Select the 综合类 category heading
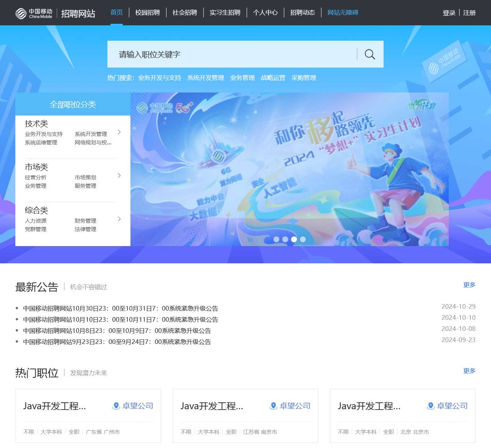The height and width of the screenshot is (448, 491). point(36,210)
